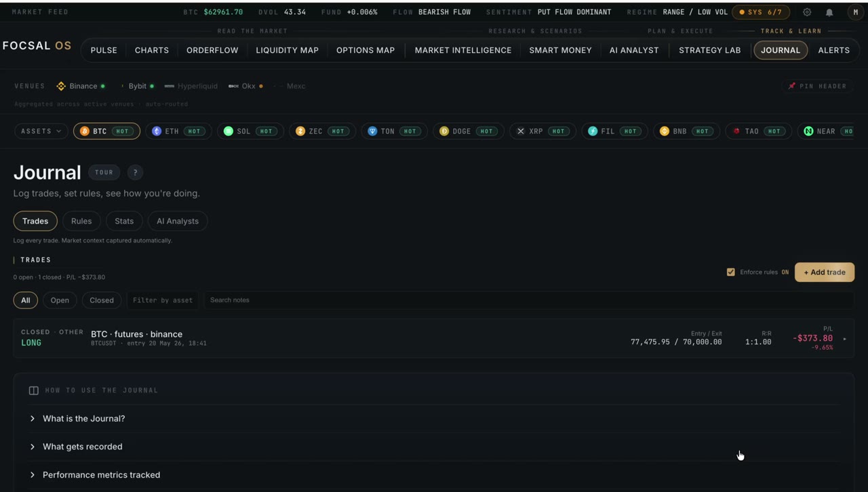Click the 77,475.95 / 70,000.00 entry exit value

[676, 342]
